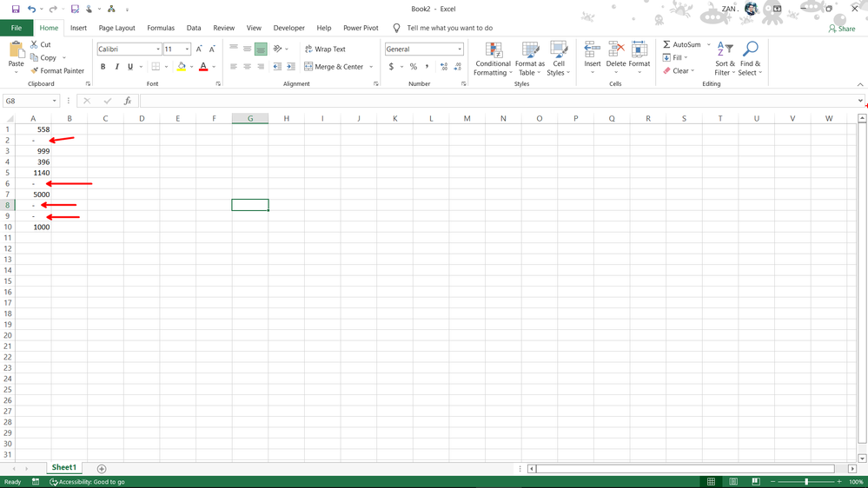Click the Insert Function fx icon
This screenshot has height=488, width=868.
[128, 101]
